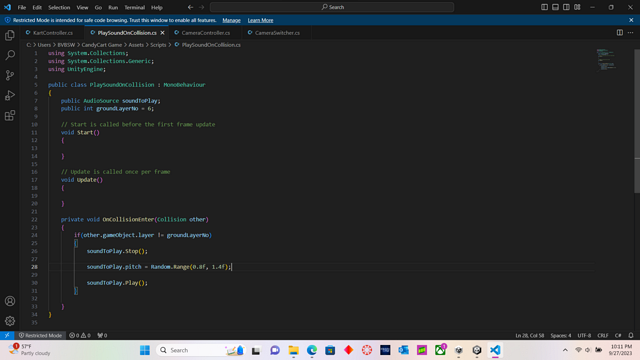This screenshot has height=360, width=640.
Task: Change language mode via C# indicator
Action: pyautogui.click(x=618, y=335)
